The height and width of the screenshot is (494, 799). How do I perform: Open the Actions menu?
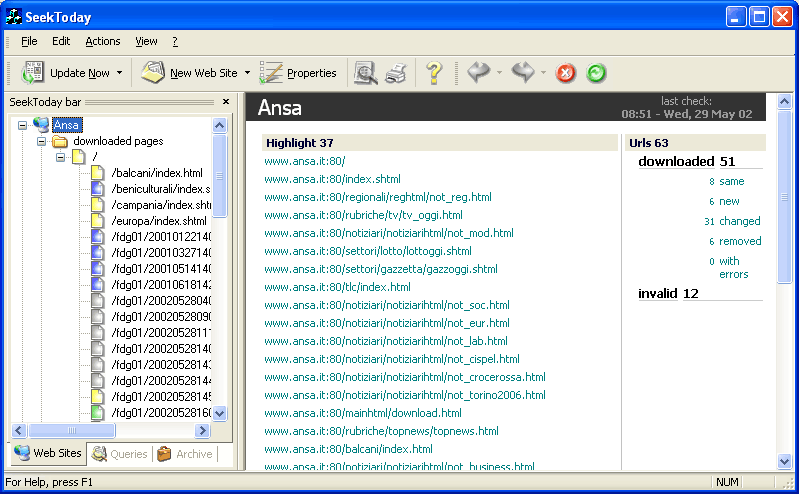coord(103,41)
